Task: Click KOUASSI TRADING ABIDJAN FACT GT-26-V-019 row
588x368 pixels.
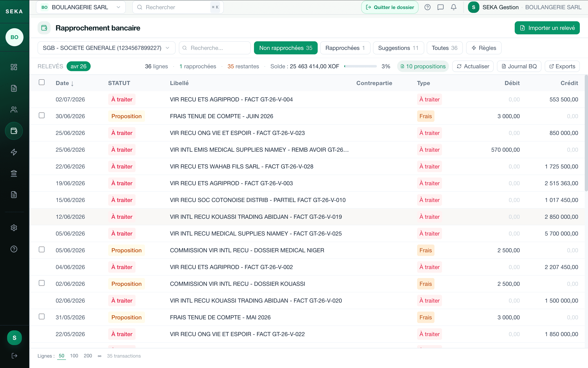Action: coord(307,217)
